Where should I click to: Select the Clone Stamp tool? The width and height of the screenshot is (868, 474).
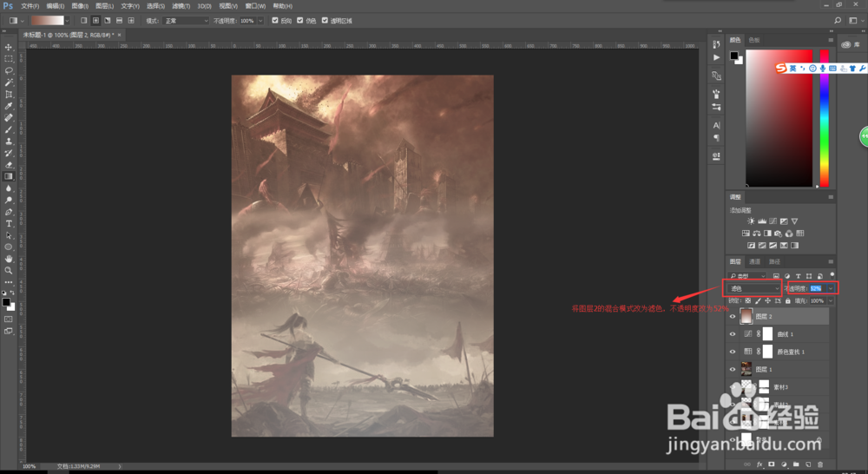click(x=9, y=142)
